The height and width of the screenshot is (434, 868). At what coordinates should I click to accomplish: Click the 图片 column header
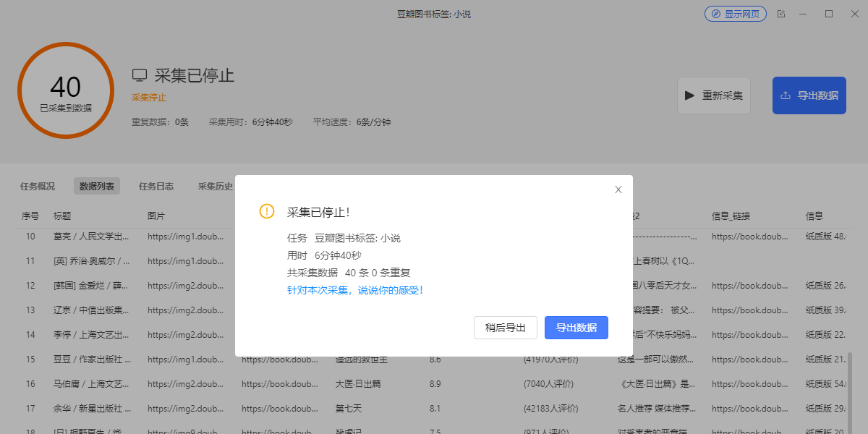point(157,216)
